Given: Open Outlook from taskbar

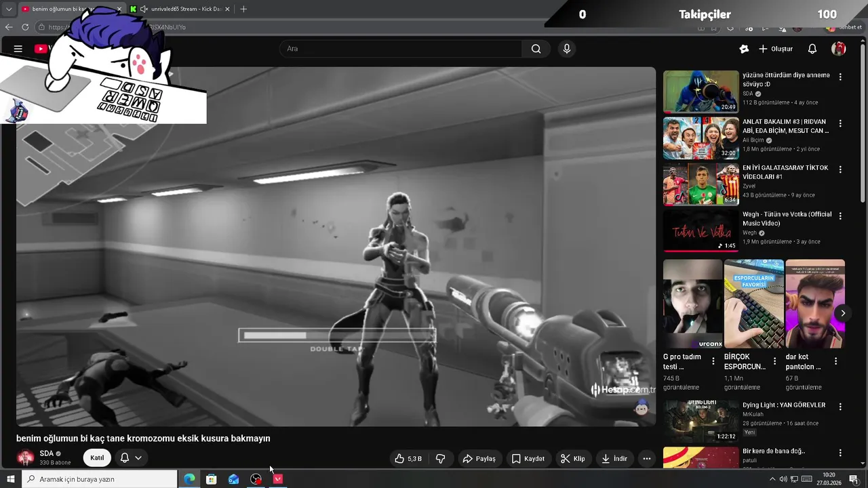Looking at the screenshot, I should point(234,479).
